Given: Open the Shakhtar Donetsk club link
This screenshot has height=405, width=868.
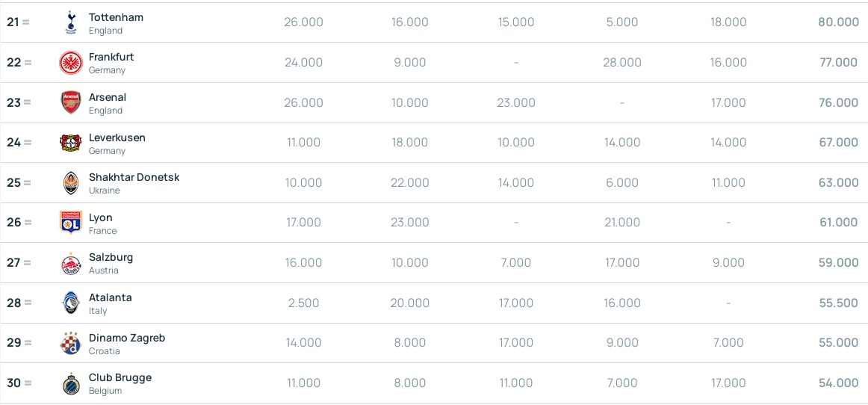Looking at the screenshot, I should tap(134, 177).
